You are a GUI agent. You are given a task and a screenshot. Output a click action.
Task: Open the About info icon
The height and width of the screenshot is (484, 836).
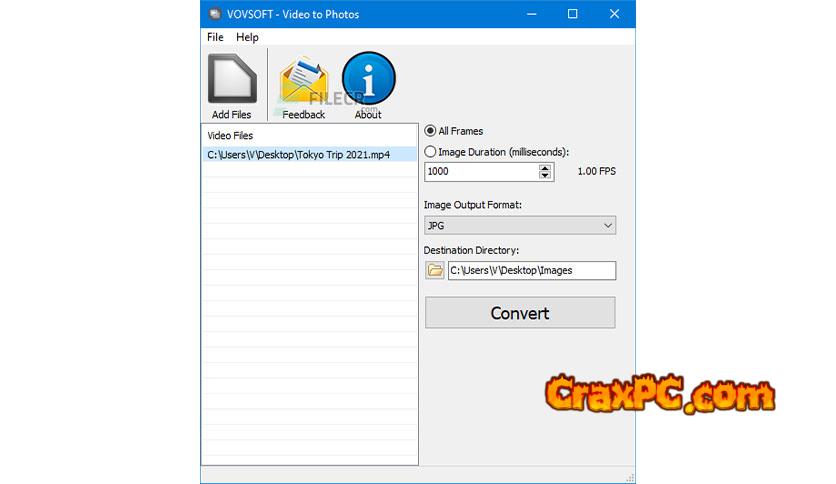[x=368, y=78]
